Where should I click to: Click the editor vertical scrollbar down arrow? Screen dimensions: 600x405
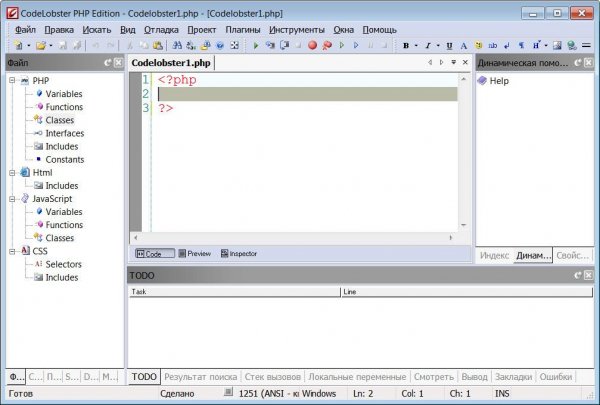[x=463, y=225]
